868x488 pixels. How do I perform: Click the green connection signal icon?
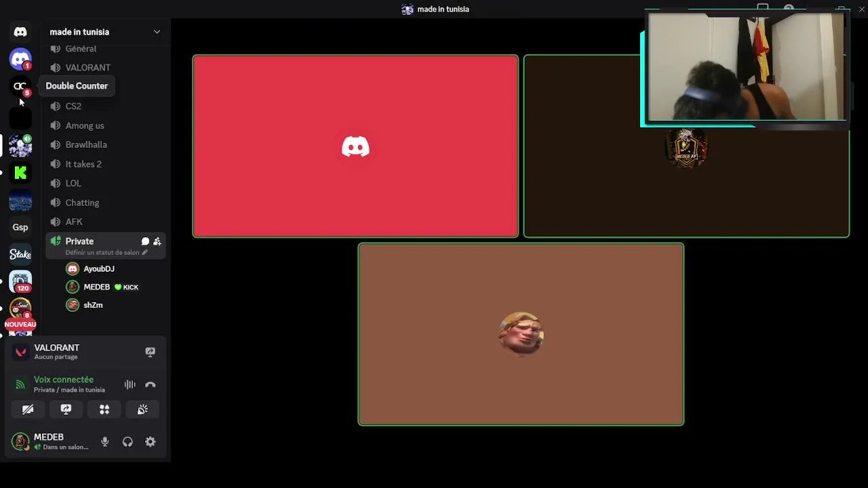tap(20, 385)
